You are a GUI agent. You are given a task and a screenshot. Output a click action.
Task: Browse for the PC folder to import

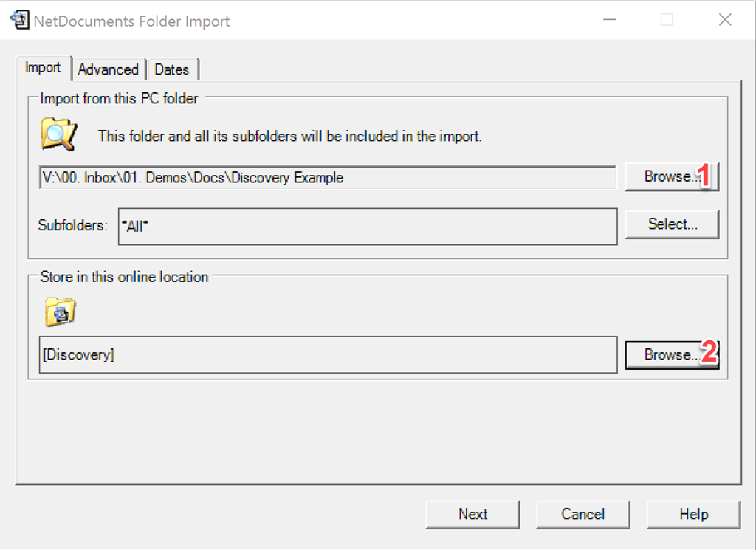coord(672,176)
